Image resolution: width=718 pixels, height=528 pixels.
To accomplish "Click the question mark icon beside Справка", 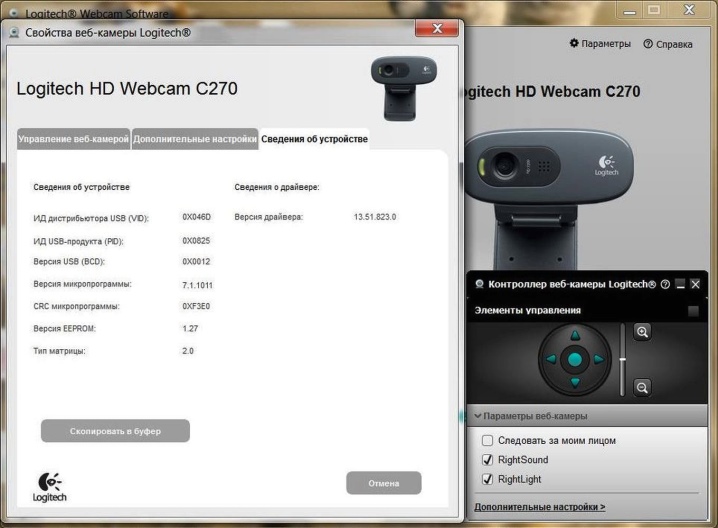I will pyautogui.click(x=648, y=44).
